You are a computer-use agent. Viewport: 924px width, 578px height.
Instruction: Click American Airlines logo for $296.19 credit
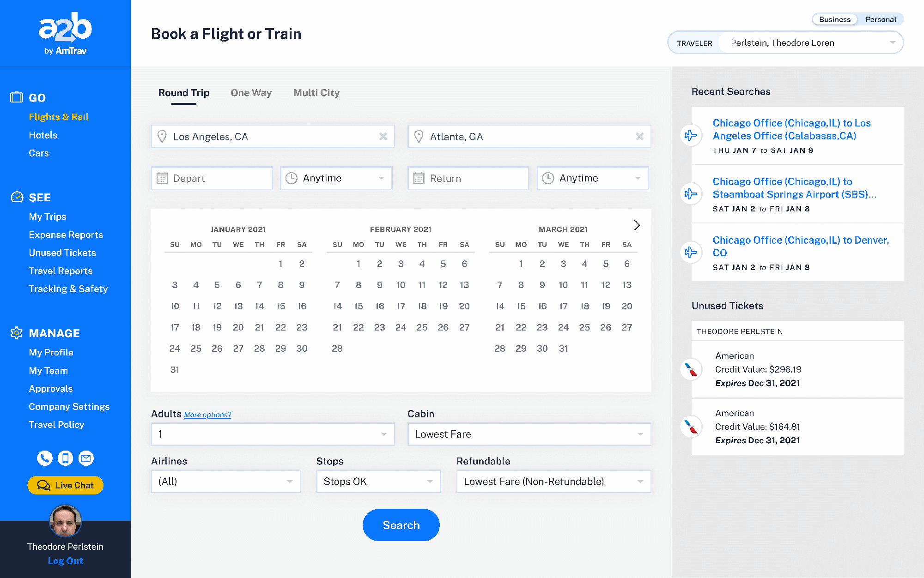pyautogui.click(x=691, y=369)
